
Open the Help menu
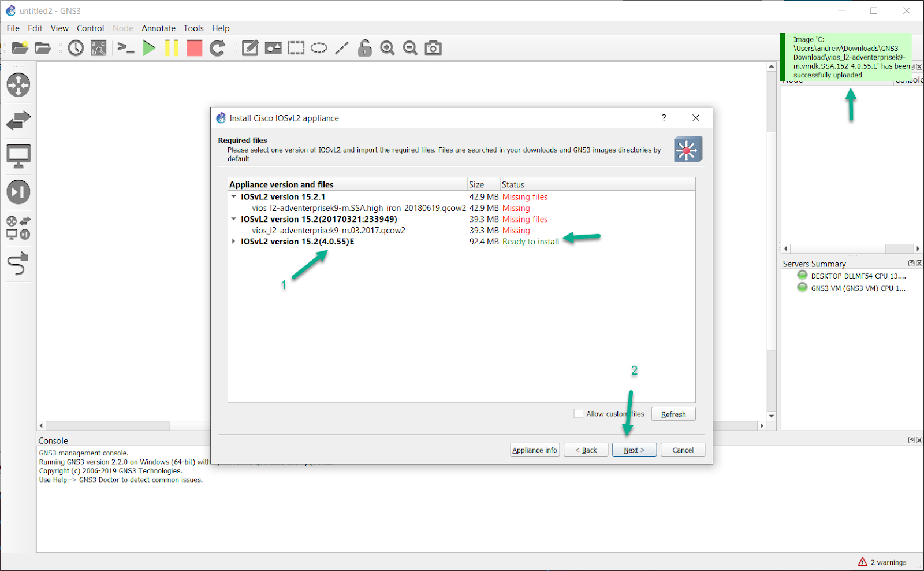pyautogui.click(x=221, y=28)
